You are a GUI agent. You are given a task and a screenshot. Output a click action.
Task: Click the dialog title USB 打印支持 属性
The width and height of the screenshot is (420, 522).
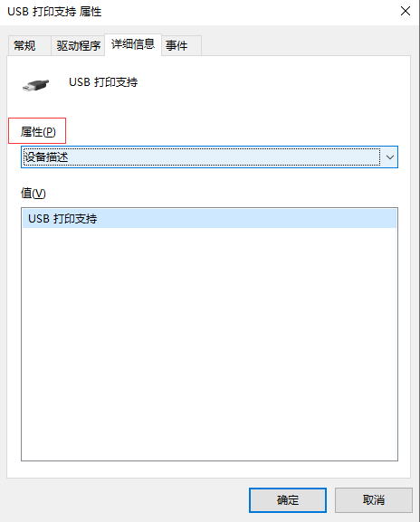click(x=54, y=12)
